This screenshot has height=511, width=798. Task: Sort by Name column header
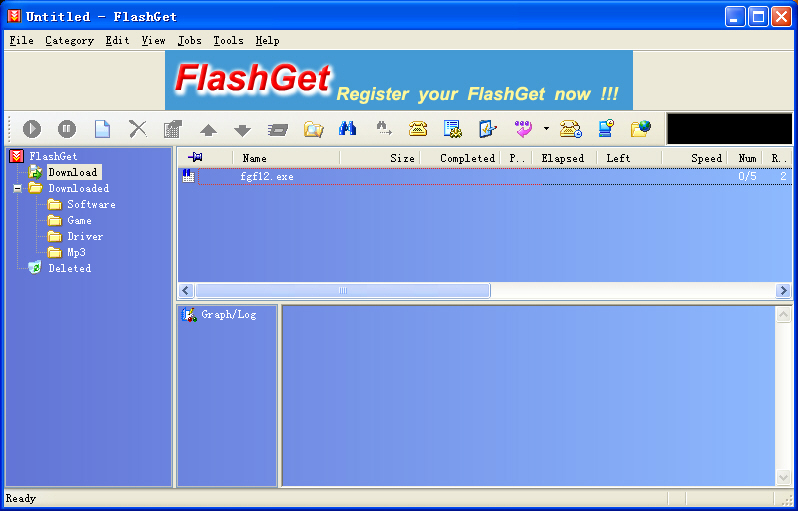286,158
